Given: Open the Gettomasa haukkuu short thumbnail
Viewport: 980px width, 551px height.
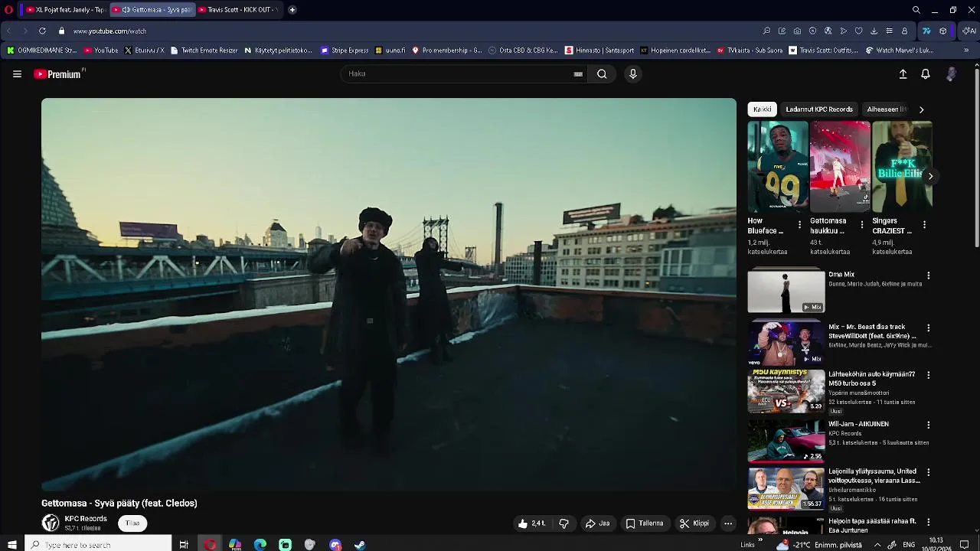Looking at the screenshot, I should 840,167.
